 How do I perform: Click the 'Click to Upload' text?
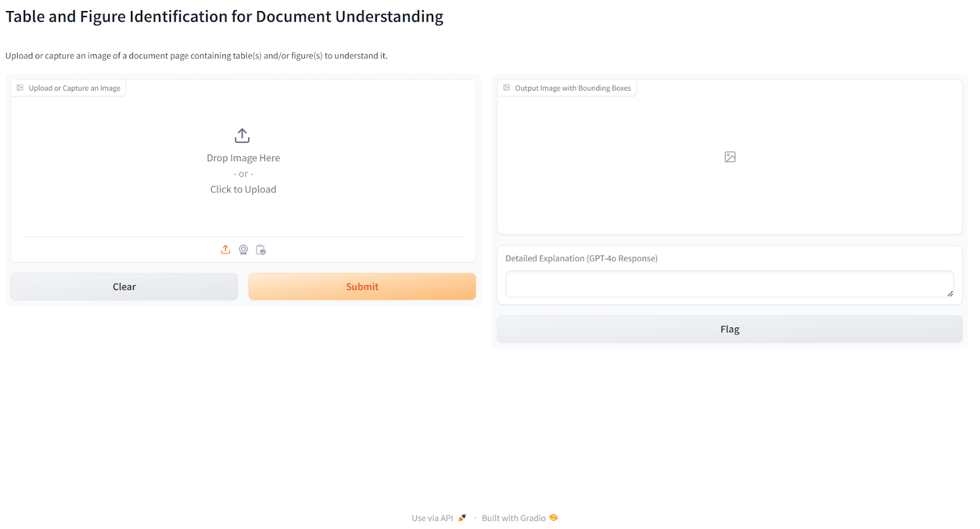coord(243,189)
